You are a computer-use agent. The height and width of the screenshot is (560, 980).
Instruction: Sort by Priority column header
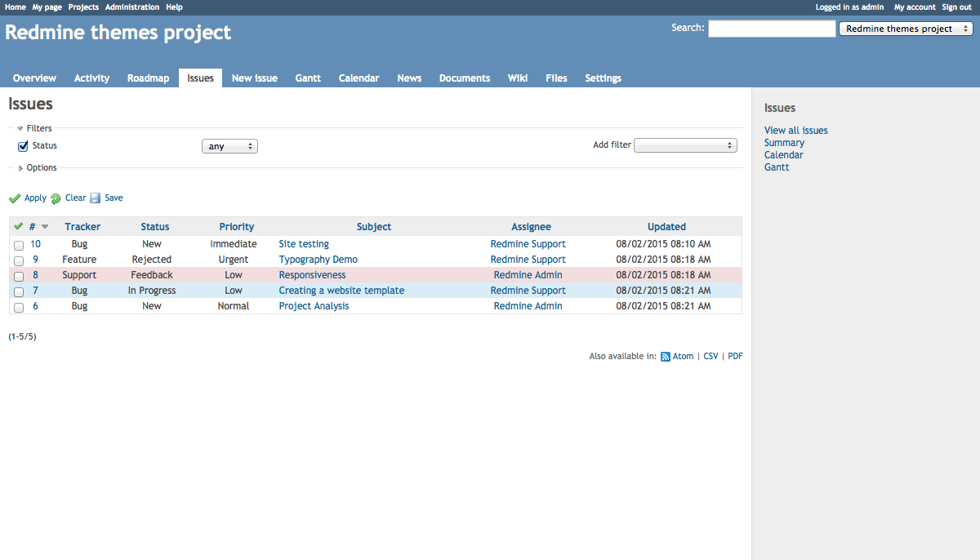coord(237,227)
